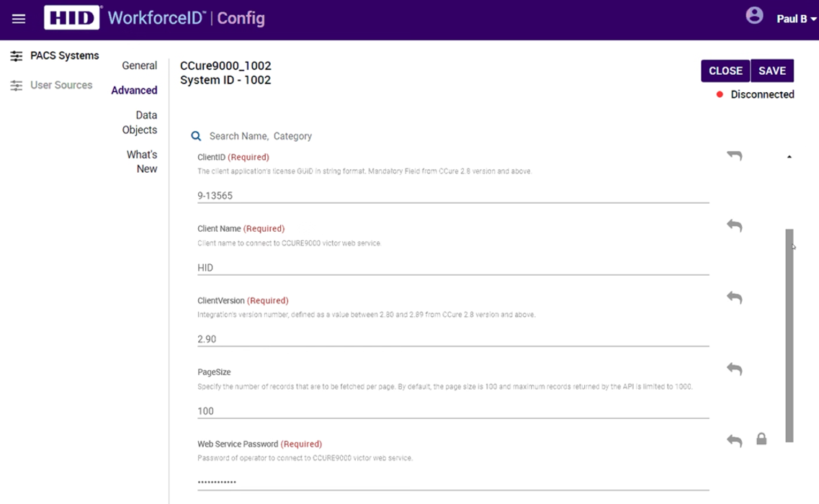
Task: Reset ClientID with its undo arrow
Action: point(735,155)
